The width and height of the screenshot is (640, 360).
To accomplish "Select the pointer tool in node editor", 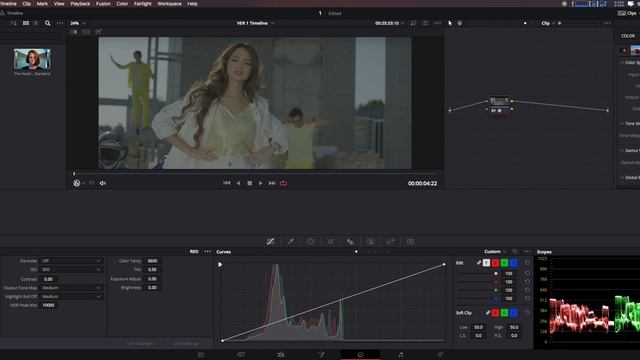I will pos(450,23).
